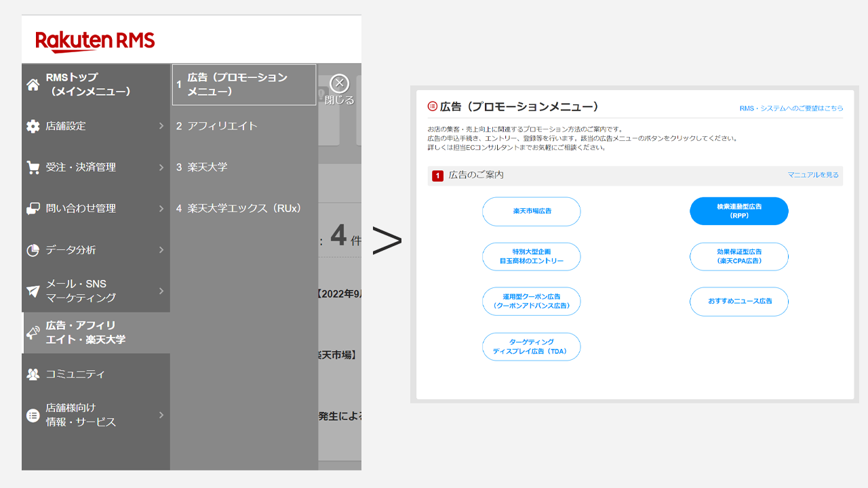Click the pie chart icon for データ分析
868x488 pixels.
click(x=33, y=250)
